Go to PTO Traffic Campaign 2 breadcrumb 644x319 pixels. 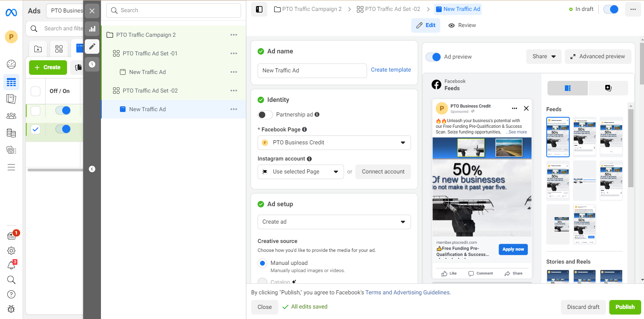(x=308, y=9)
